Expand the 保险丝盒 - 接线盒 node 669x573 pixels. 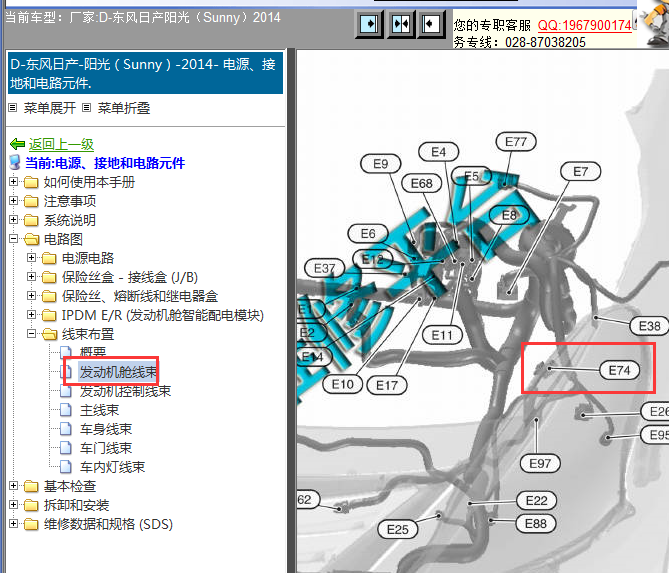pyautogui.click(x=31, y=277)
